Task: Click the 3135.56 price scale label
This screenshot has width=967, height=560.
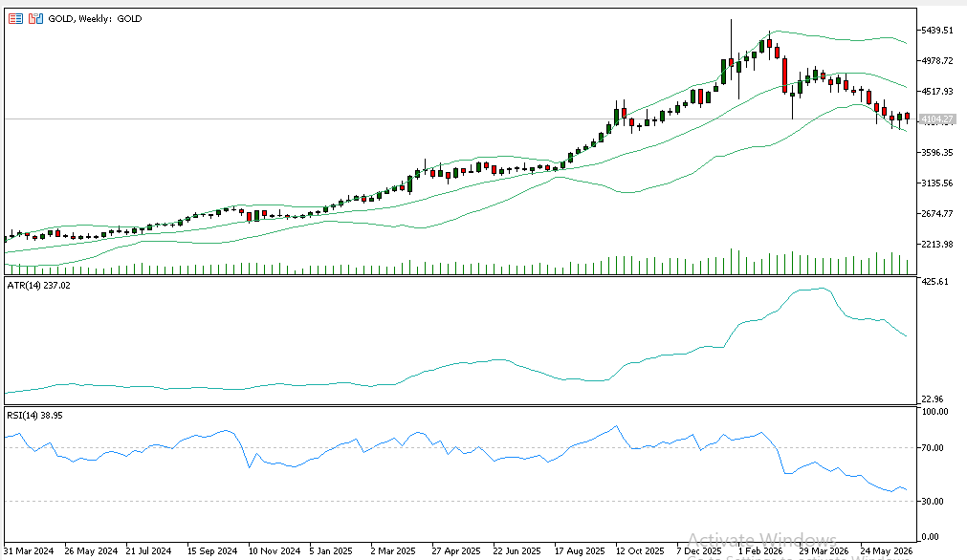Action: (938, 183)
